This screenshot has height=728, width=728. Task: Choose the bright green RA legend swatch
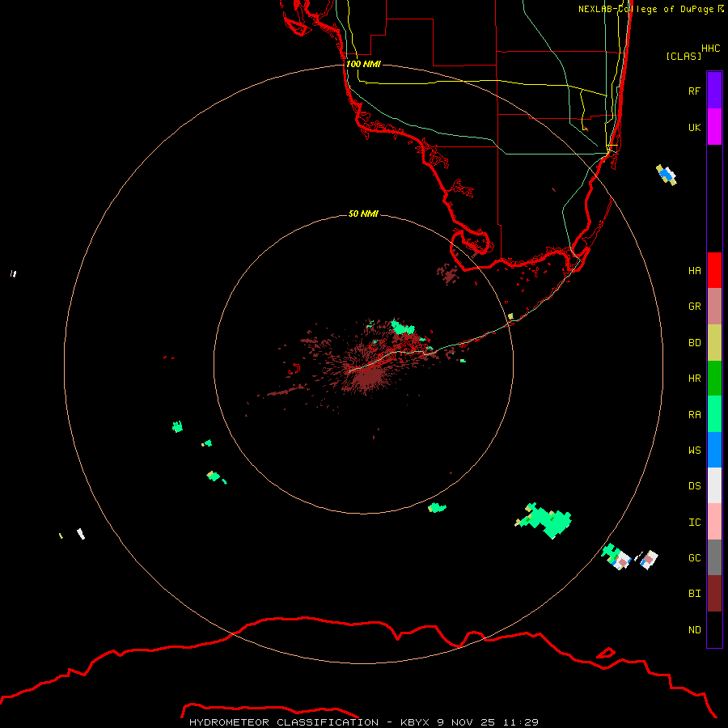[x=714, y=414]
